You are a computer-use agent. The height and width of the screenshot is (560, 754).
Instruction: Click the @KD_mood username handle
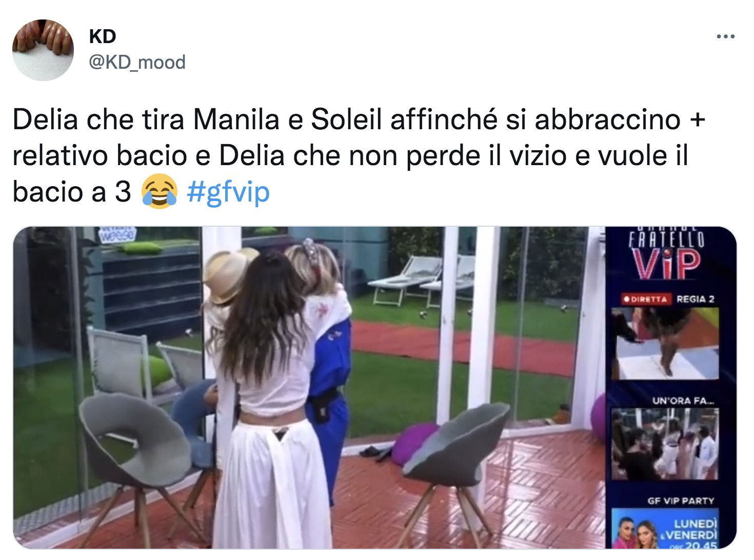point(137,63)
